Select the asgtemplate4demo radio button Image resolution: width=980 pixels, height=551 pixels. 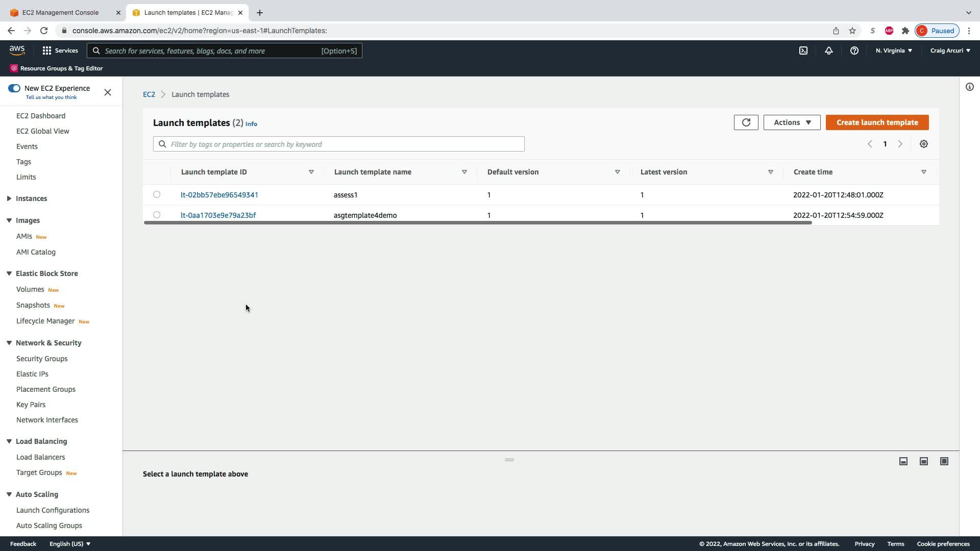[157, 215]
